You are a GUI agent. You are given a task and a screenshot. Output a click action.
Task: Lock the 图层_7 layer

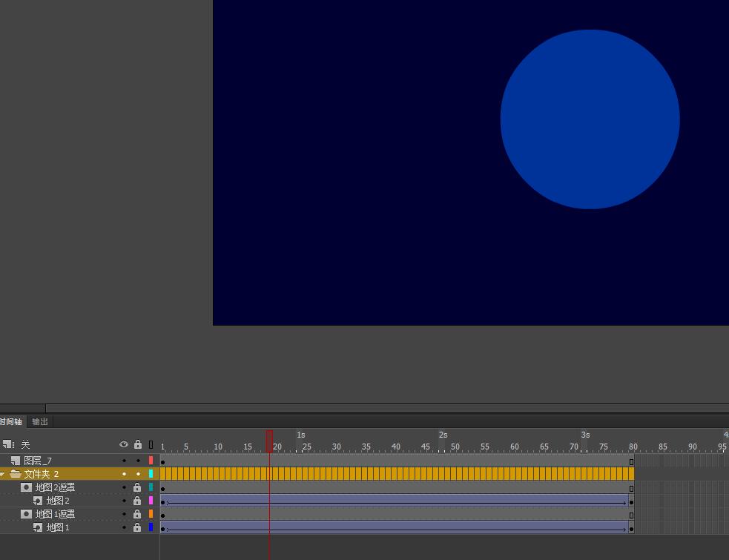pyautogui.click(x=138, y=461)
